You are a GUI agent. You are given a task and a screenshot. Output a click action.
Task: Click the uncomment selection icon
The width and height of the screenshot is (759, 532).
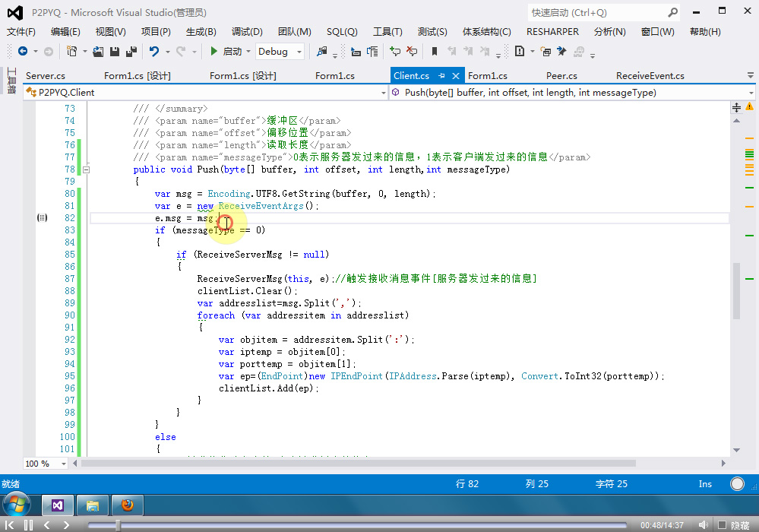411,52
